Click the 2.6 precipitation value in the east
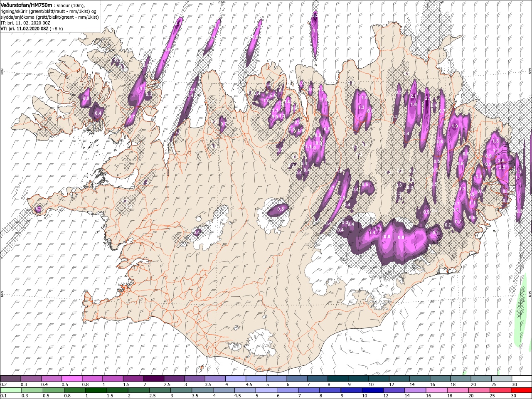The width and height of the screenshot is (532, 399). click(x=501, y=160)
